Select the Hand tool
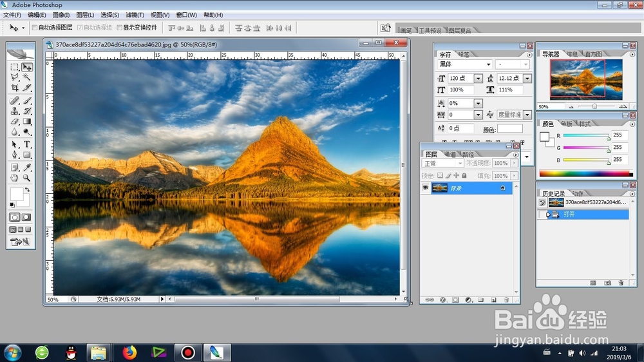 [x=14, y=178]
